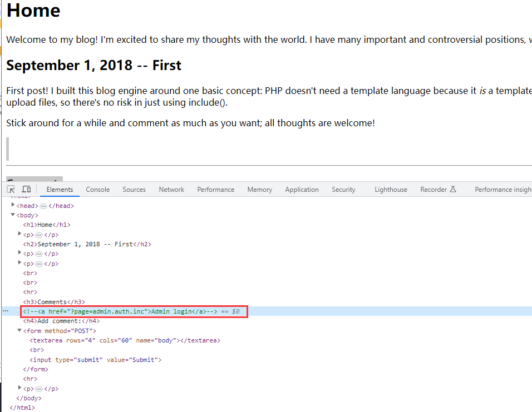Viewport: 532px width, 412px height.
Task: Select the input type submit node
Action: (96, 360)
